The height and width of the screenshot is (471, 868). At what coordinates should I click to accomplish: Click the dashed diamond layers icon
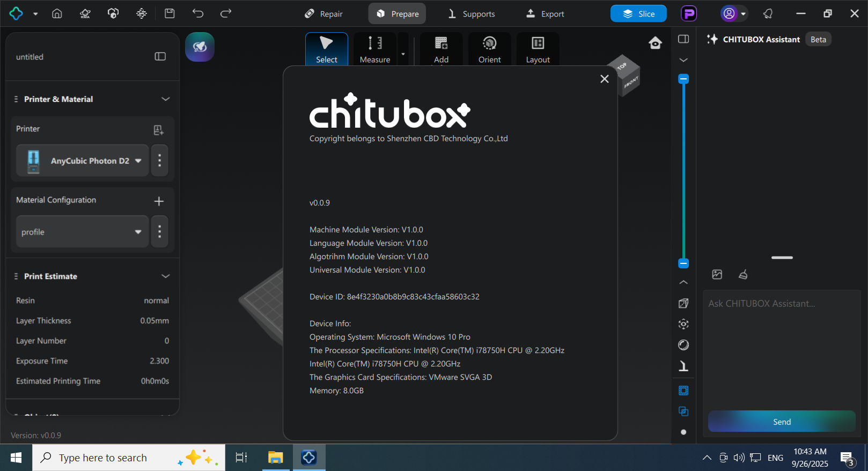[142, 13]
